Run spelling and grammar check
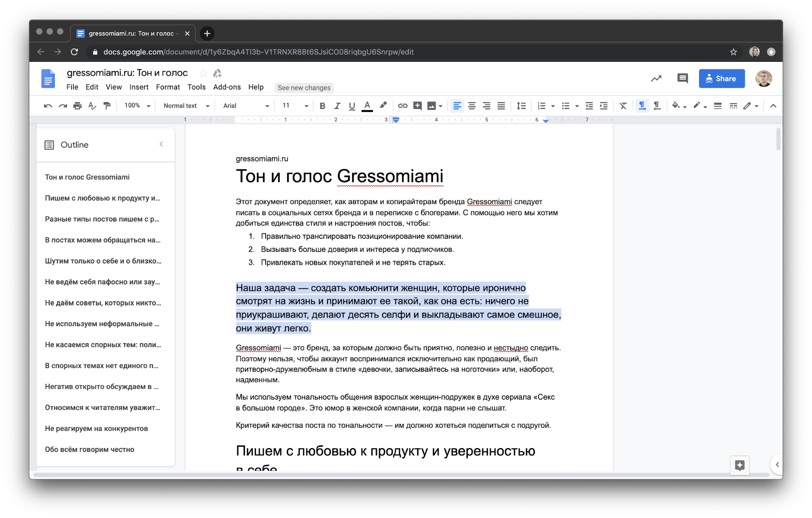This screenshot has width=812, height=518. [x=92, y=106]
